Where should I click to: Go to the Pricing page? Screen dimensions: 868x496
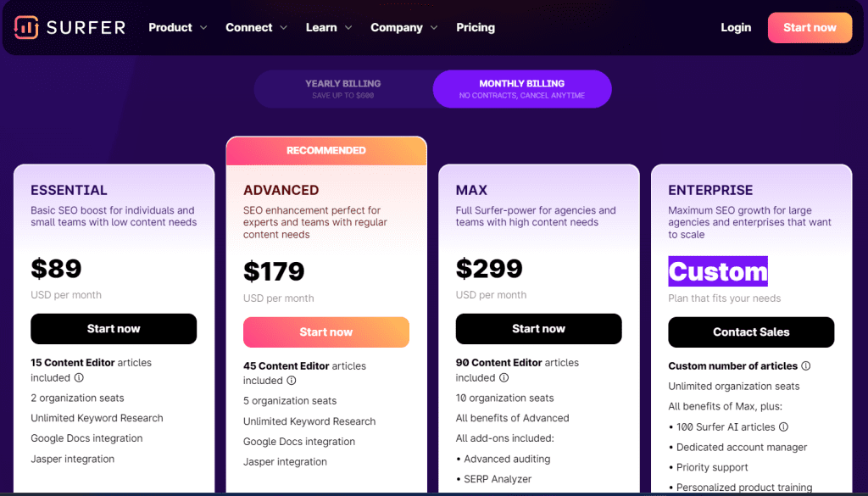point(476,27)
